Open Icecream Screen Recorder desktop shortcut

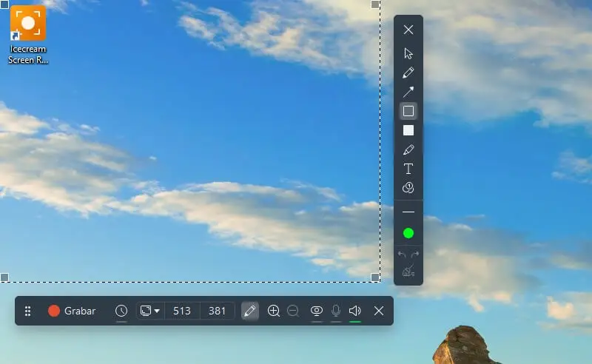[x=28, y=35]
